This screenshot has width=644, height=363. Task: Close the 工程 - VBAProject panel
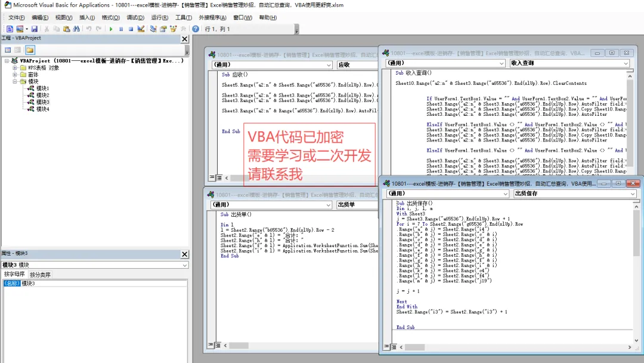[184, 39]
